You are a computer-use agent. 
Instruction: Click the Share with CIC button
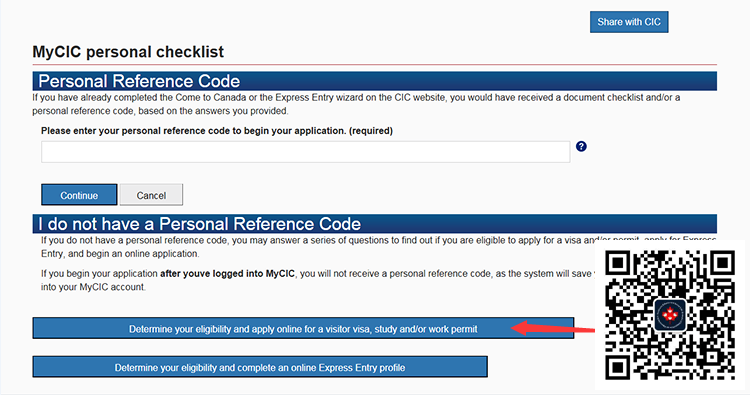[629, 22]
